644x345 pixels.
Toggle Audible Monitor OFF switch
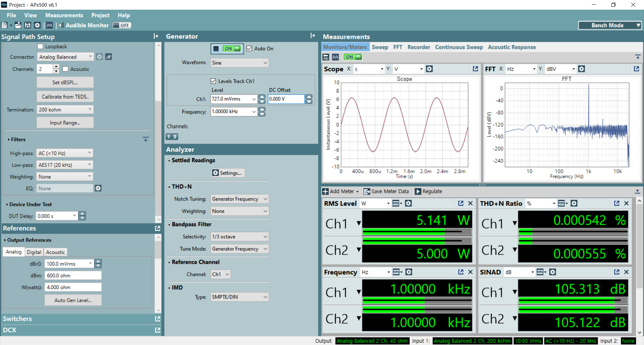(122, 25)
